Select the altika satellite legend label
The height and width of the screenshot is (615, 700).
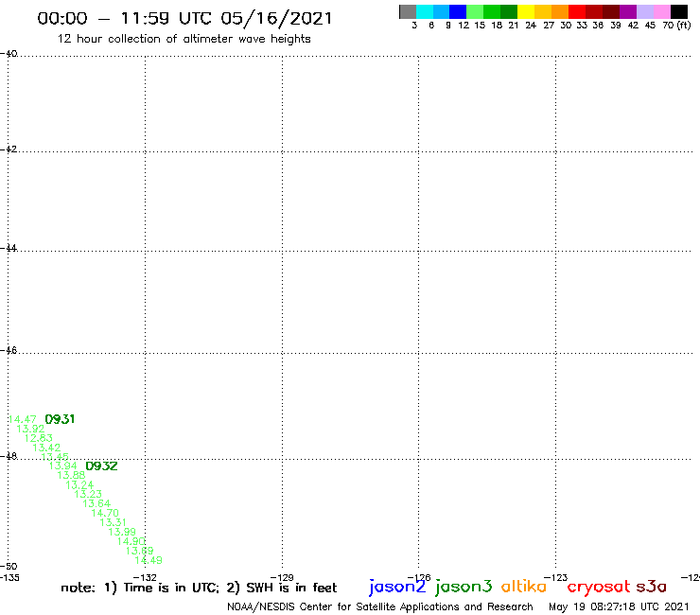point(524,586)
